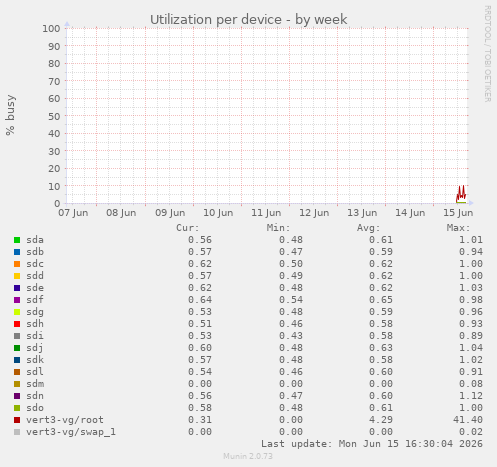Select the sdi device label
This screenshot has height=467, width=497.
[35, 336]
